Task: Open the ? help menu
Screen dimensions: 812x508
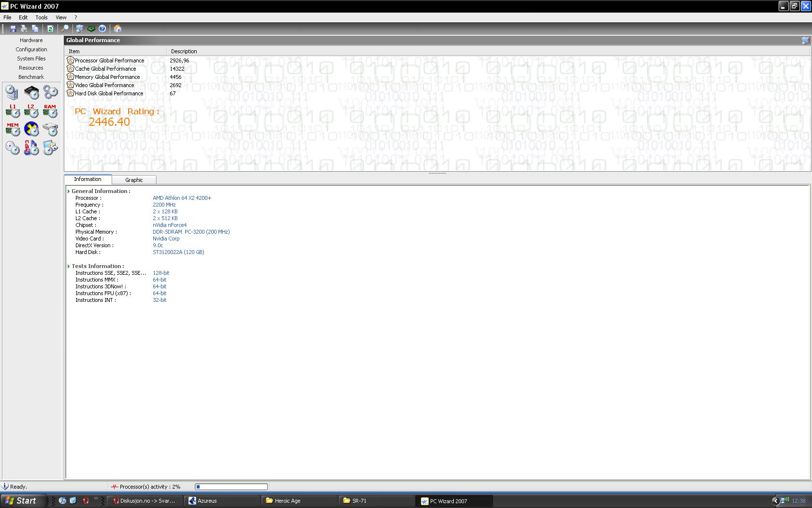Action: click(76, 17)
